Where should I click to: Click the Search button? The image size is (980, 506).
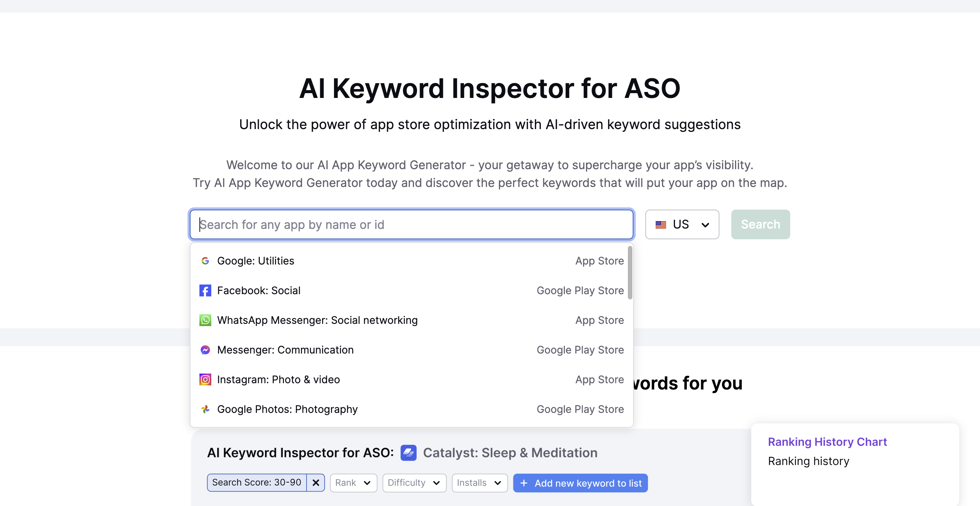tap(760, 224)
